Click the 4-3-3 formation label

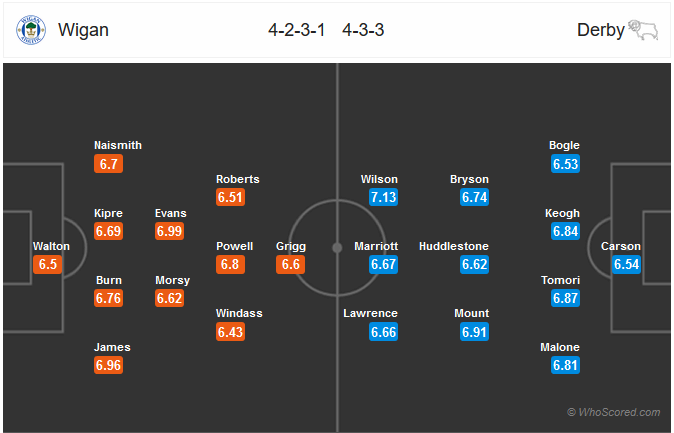click(363, 30)
